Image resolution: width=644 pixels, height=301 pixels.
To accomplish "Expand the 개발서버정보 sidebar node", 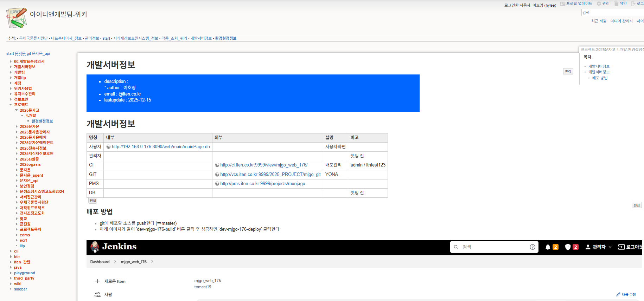I will [x=11, y=67].
